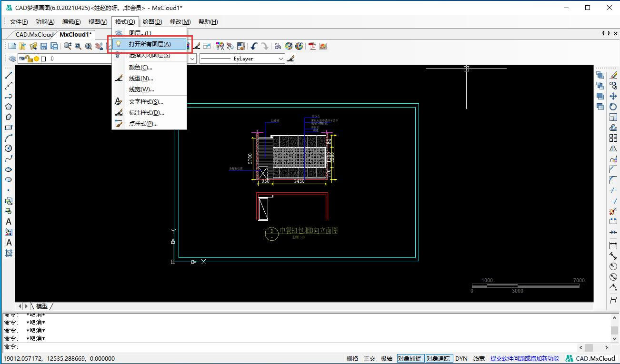
Task: Click the PDF export icon
Action: tap(312, 46)
